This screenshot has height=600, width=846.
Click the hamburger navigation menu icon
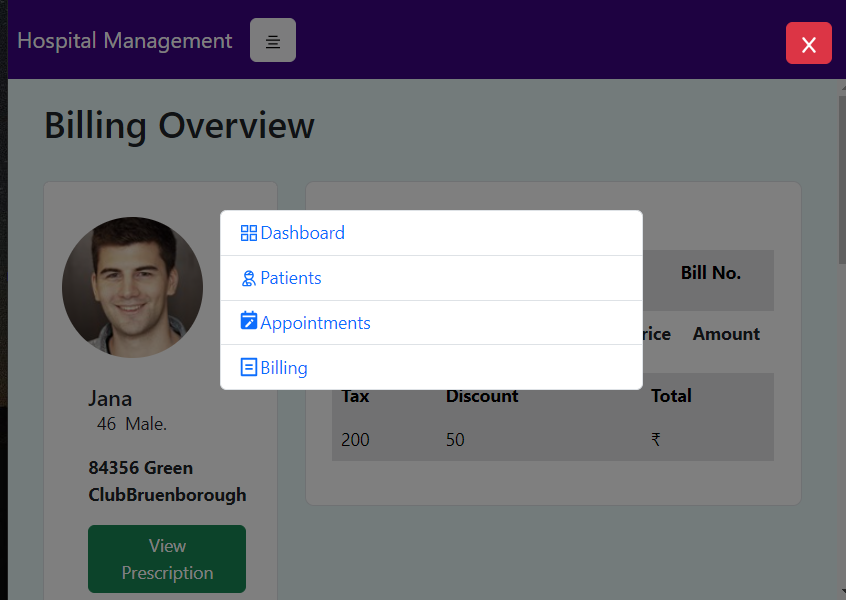pyautogui.click(x=272, y=40)
